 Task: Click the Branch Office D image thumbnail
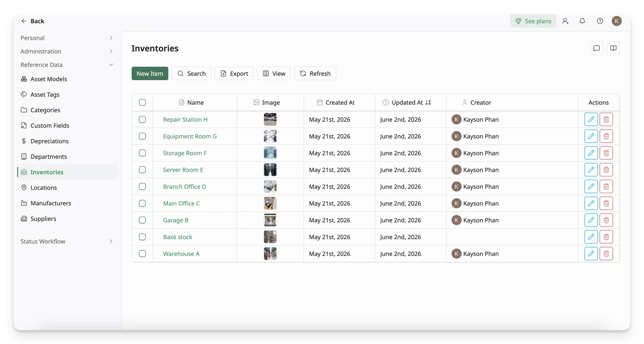point(270,187)
